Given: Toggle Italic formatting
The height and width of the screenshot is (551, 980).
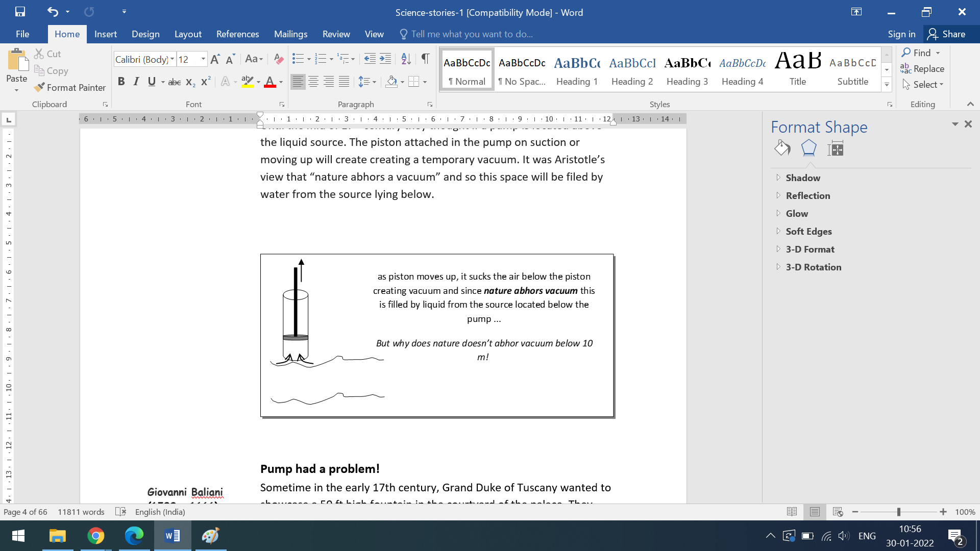Looking at the screenshot, I should [136, 82].
